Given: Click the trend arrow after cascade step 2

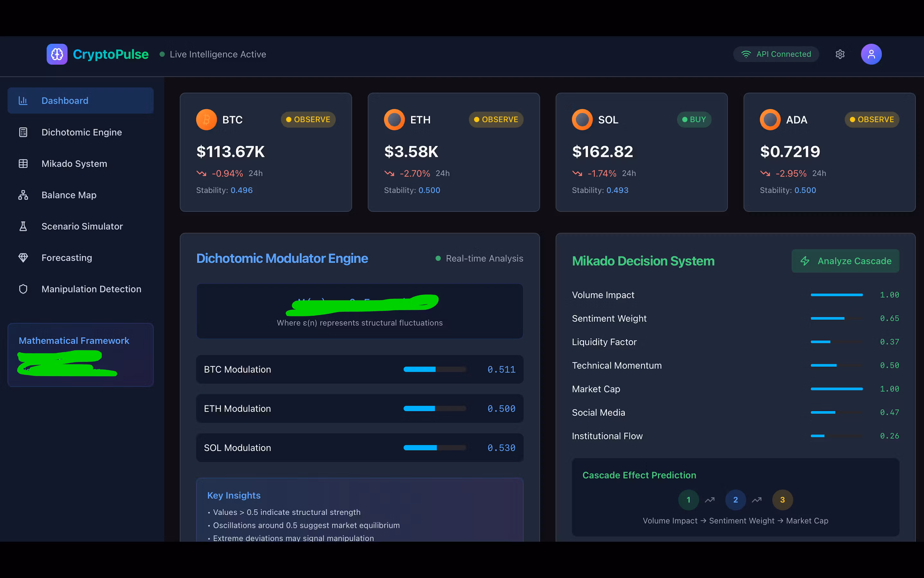Looking at the screenshot, I should (757, 500).
